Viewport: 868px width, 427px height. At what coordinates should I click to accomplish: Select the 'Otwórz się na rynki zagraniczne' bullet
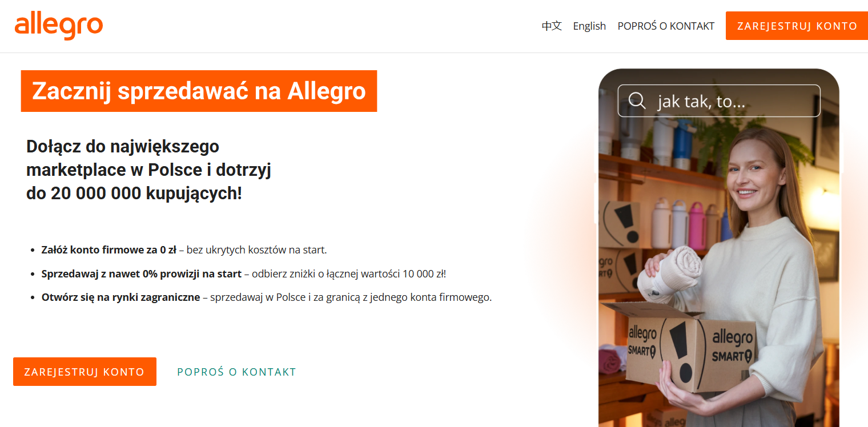[x=266, y=297]
